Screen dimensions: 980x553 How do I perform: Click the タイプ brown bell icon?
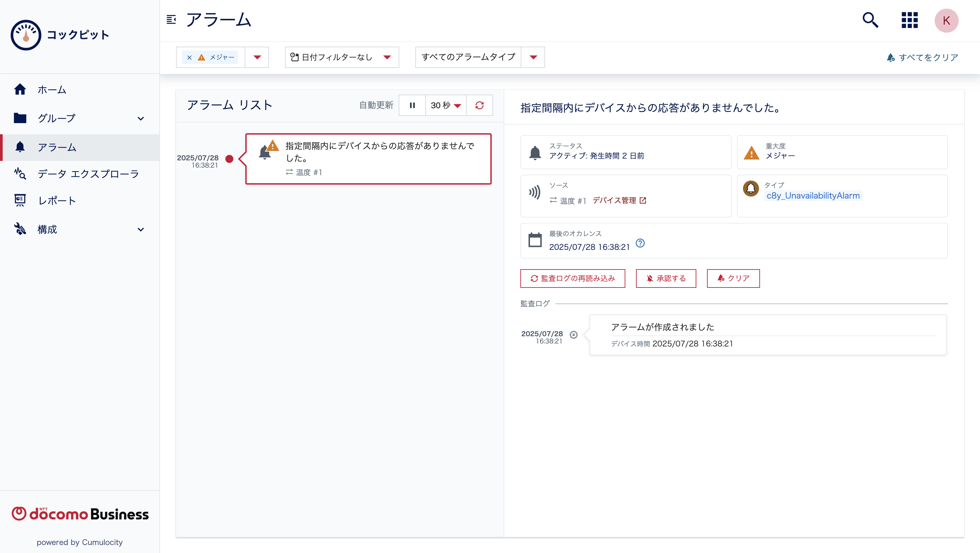click(x=751, y=188)
